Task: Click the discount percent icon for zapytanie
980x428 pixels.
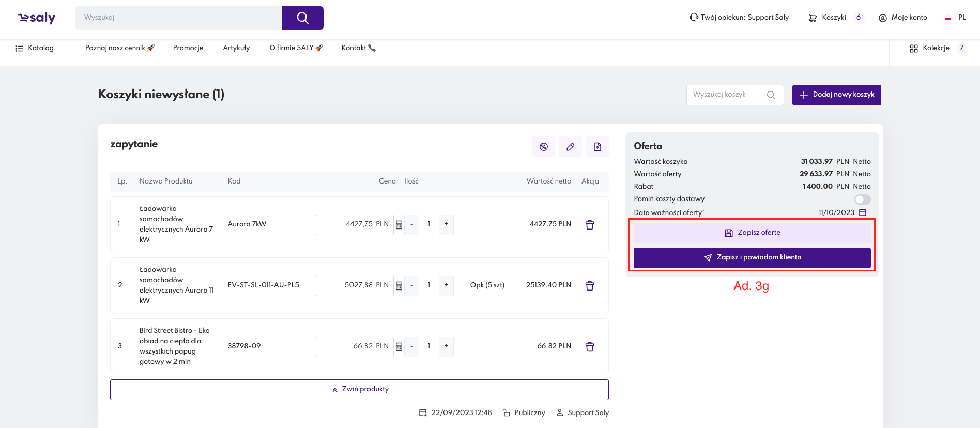Action: pos(543,147)
